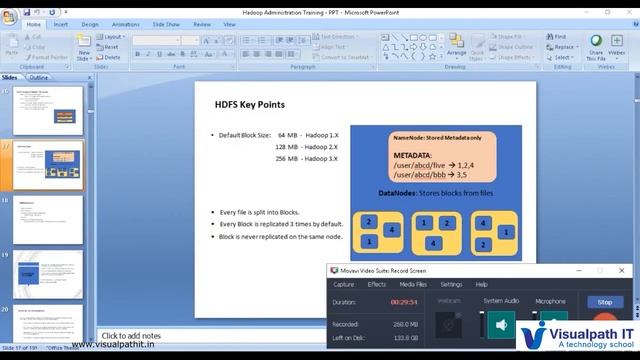Switch to the Insert ribbon tab
Image resolution: width=640 pixels, height=360 pixels.
point(60,24)
